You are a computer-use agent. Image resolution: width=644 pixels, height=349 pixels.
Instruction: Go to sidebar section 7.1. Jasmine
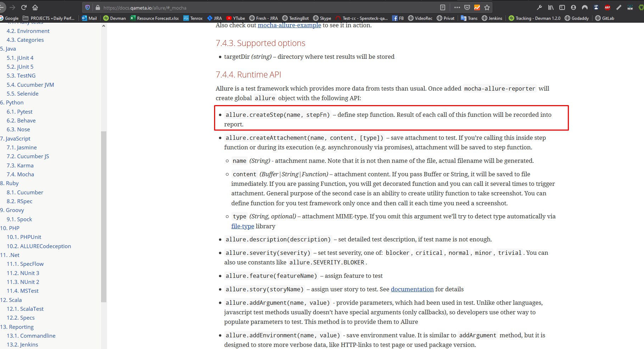[x=22, y=147]
